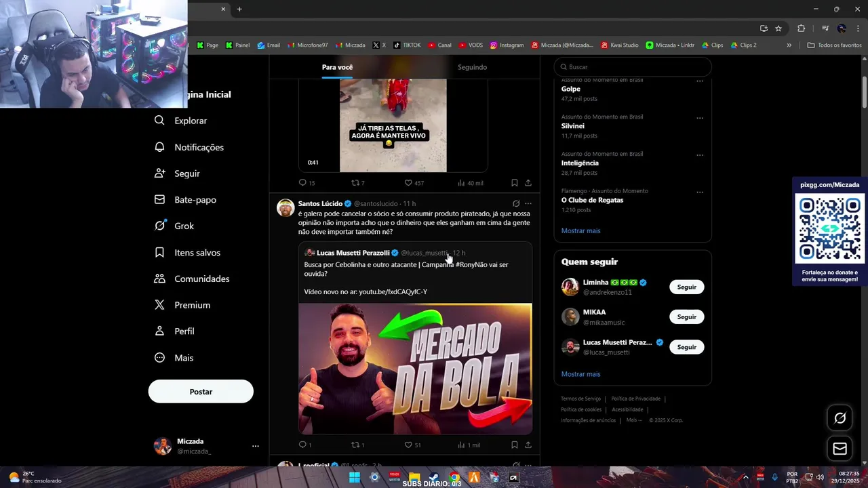Screen dimensions: 868x488
Task: Open the floating Grok button
Action: click(840, 418)
